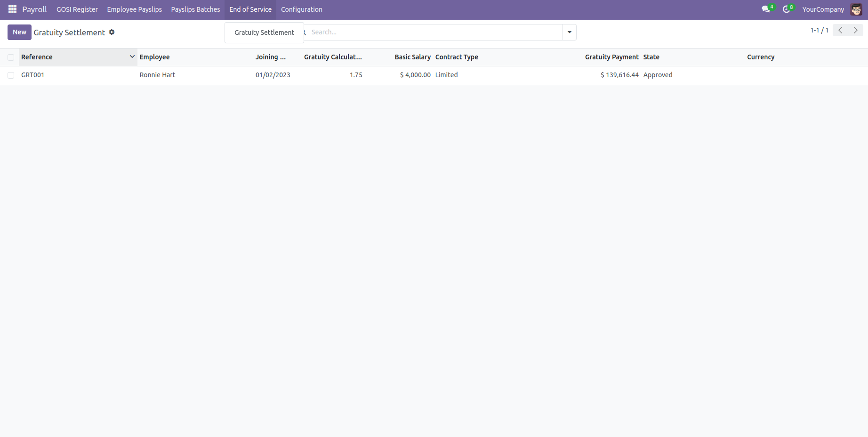868x437 pixels.
Task: Open the messages conversation icon
Action: coord(766,9)
